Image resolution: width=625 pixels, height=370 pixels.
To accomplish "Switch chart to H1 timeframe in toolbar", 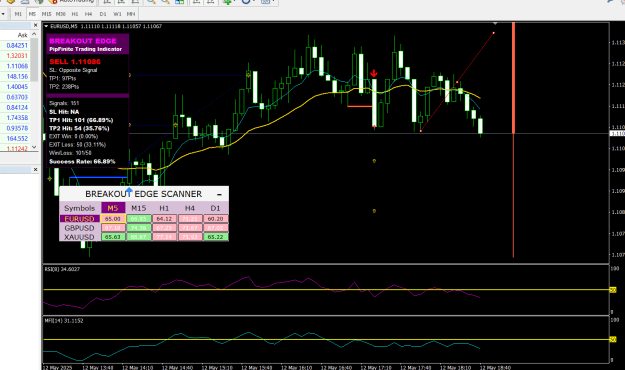I will (x=75, y=14).
